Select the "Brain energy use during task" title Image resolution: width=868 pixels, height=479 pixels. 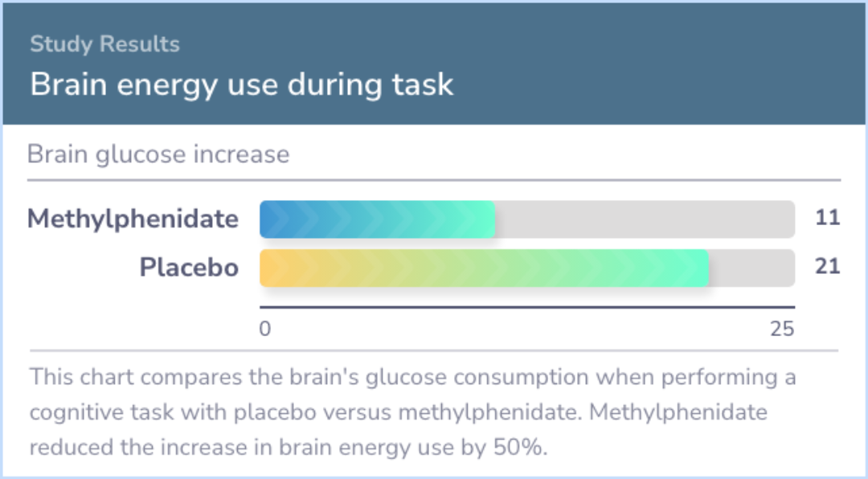tap(242, 84)
